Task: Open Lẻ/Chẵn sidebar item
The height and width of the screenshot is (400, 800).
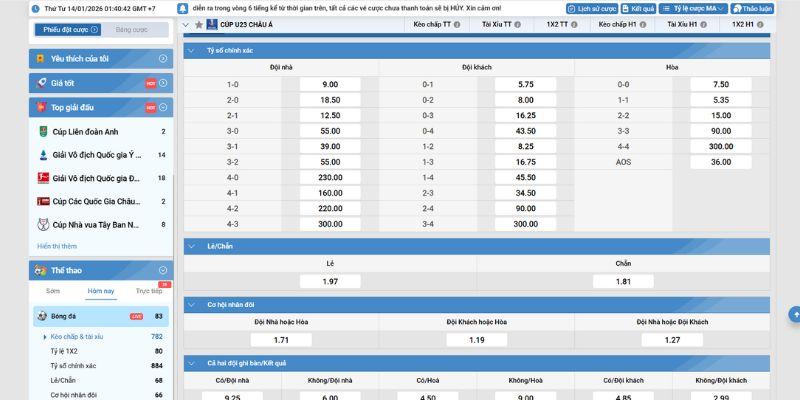Action: (63, 381)
